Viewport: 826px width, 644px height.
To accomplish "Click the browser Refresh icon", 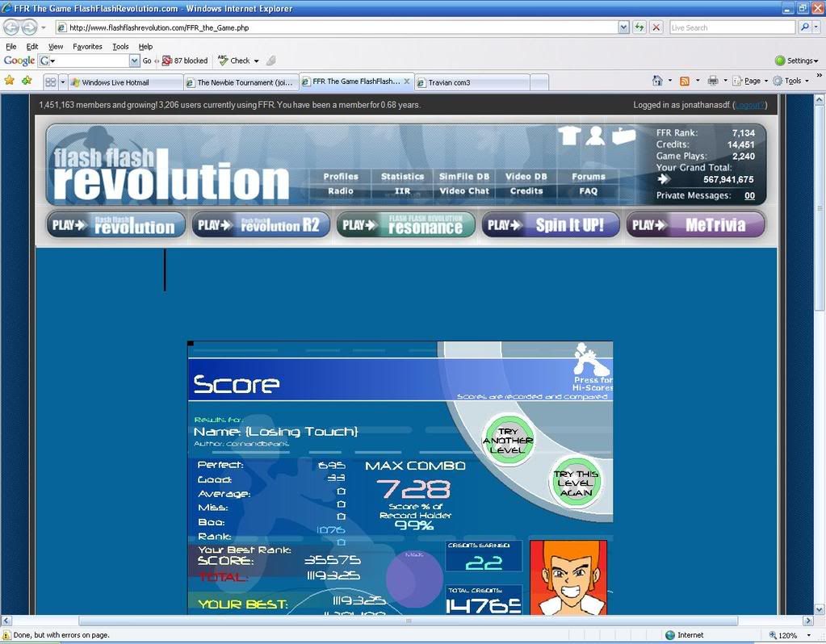I will (639, 27).
